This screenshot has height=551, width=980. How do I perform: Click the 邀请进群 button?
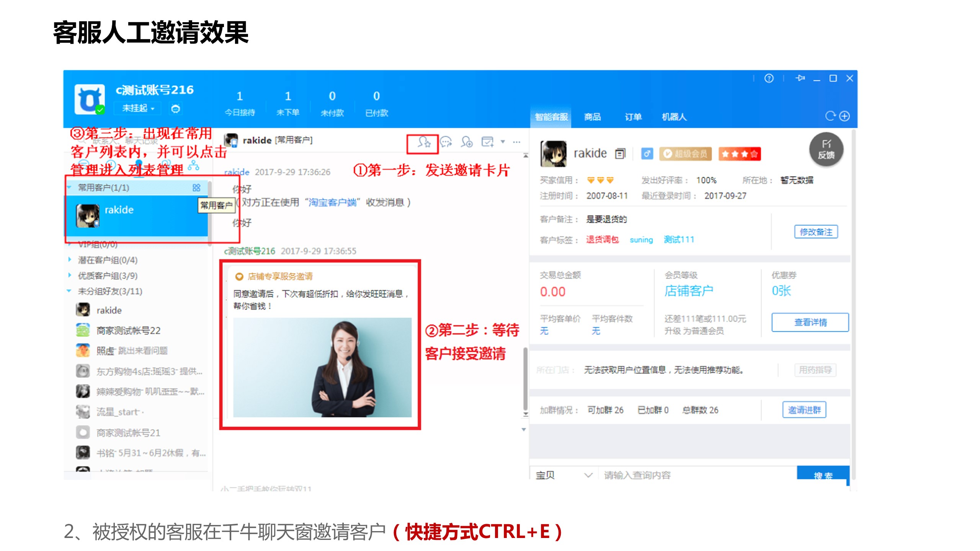tap(804, 410)
